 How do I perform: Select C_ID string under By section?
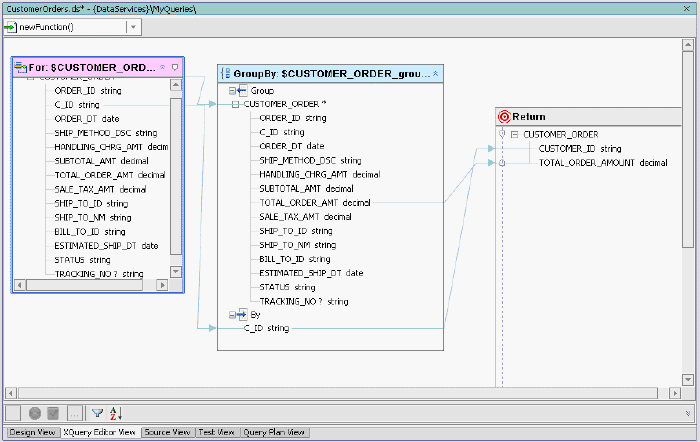tap(267, 328)
